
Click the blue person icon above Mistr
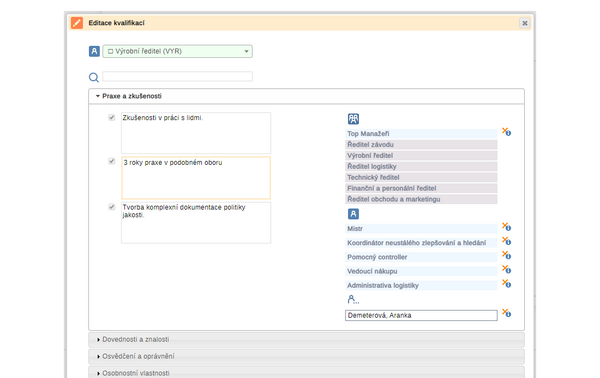point(353,214)
